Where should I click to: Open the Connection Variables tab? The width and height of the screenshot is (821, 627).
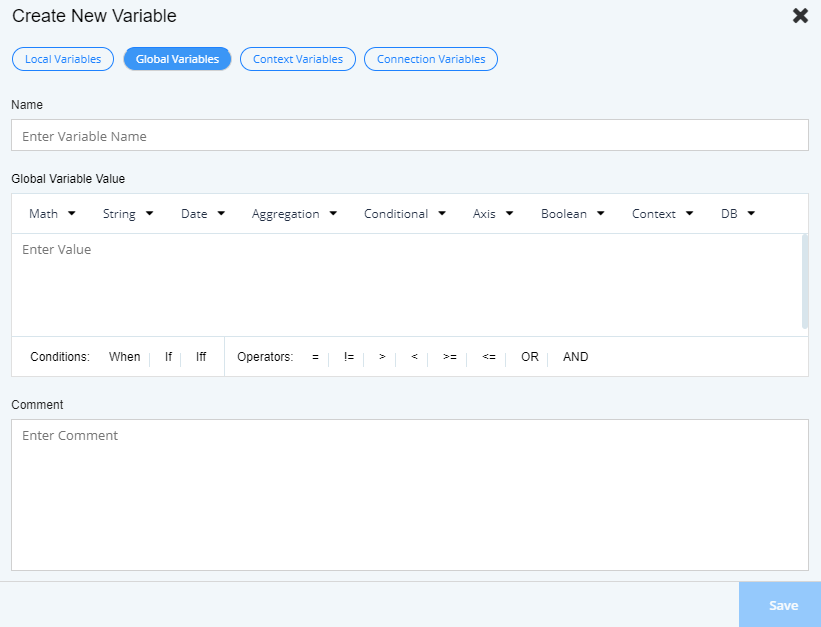[x=431, y=59]
